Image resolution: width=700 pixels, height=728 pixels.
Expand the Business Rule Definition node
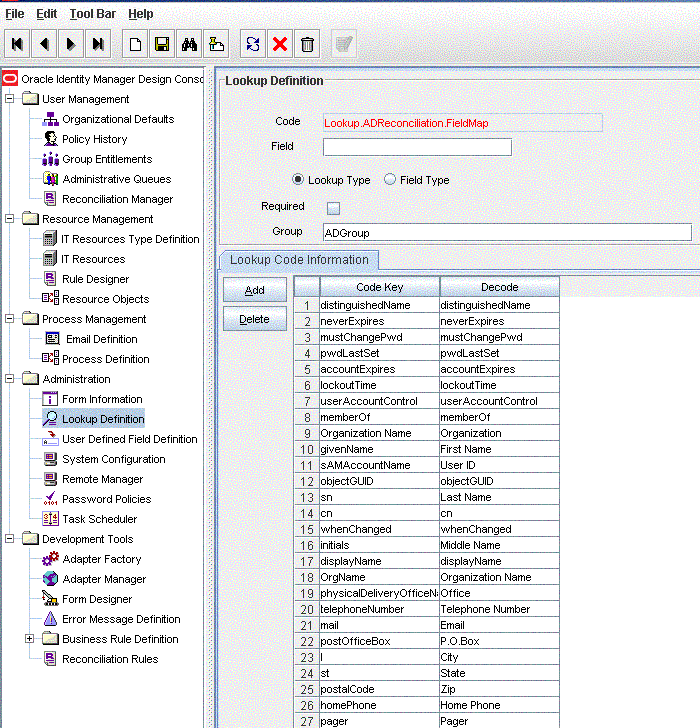(x=30, y=639)
